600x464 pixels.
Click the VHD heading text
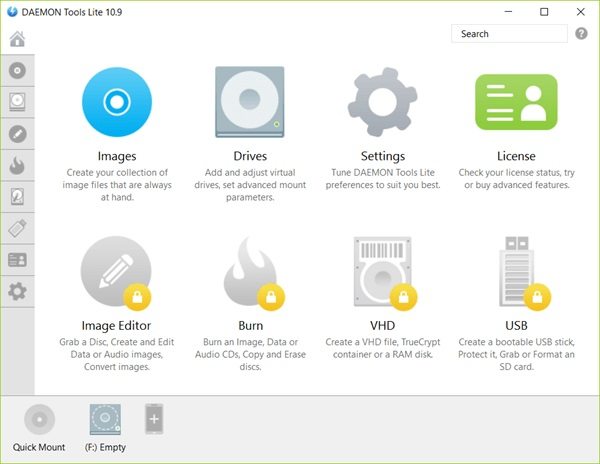click(x=382, y=326)
